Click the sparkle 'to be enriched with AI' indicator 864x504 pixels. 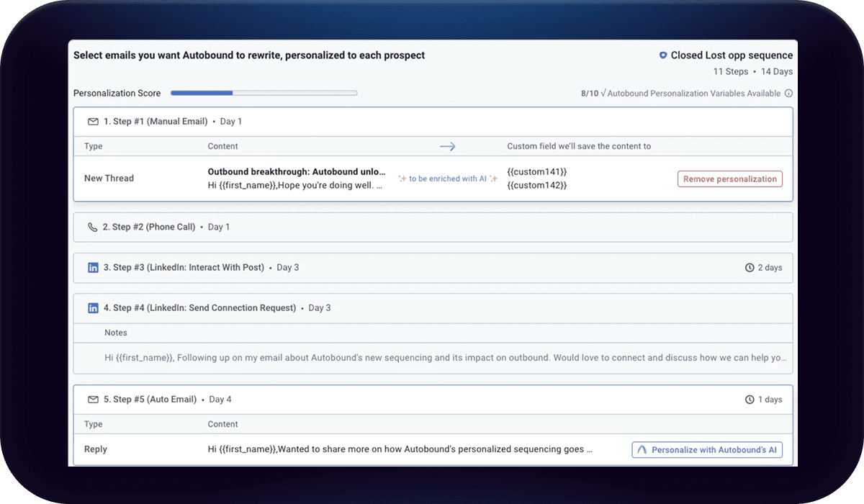click(x=447, y=179)
